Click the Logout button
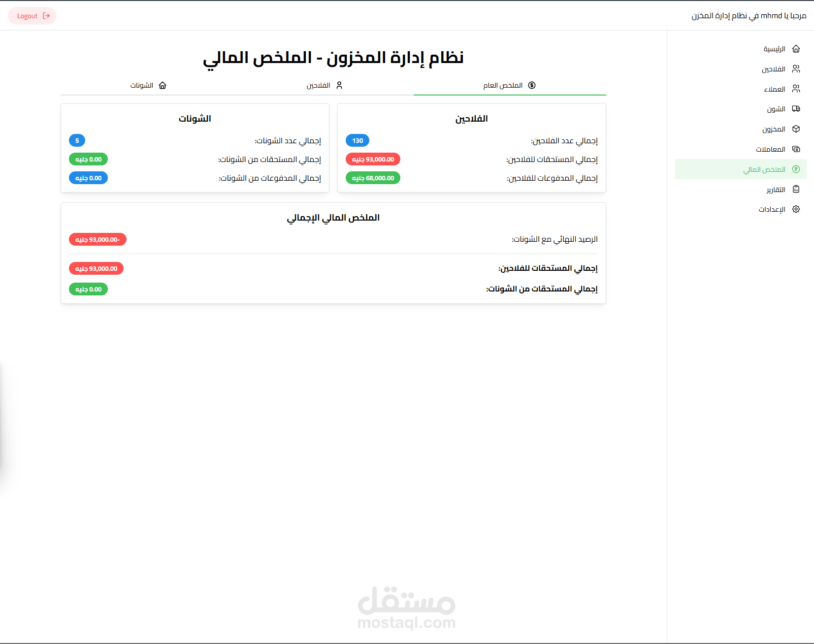The image size is (814, 644). point(33,16)
